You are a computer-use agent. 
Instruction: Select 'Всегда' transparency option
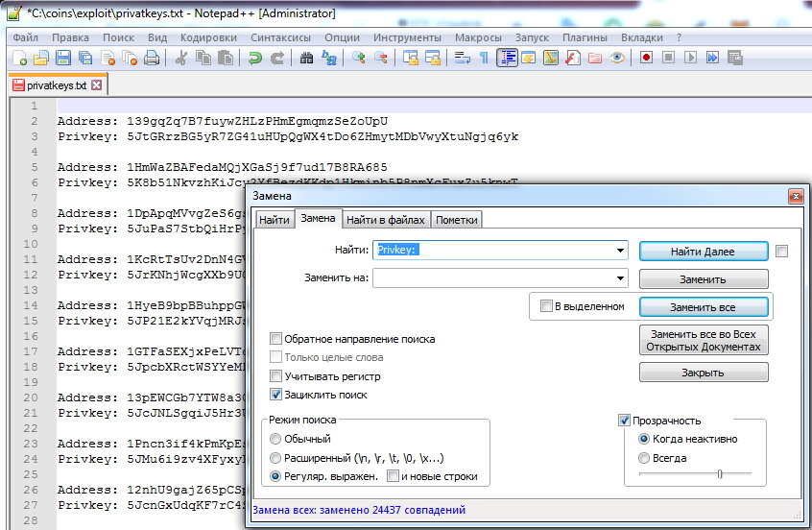(x=644, y=458)
